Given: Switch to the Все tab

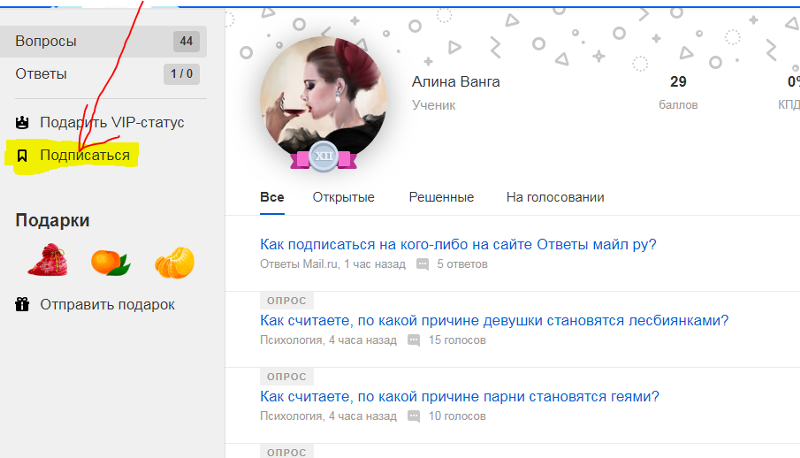Looking at the screenshot, I should tap(272, 197).
